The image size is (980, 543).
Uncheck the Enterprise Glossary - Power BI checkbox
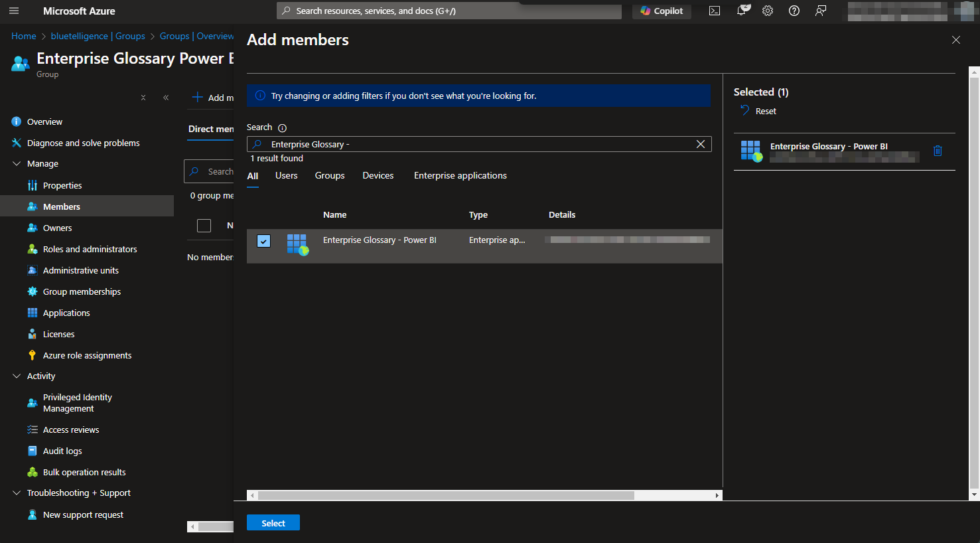pos(263,241)
